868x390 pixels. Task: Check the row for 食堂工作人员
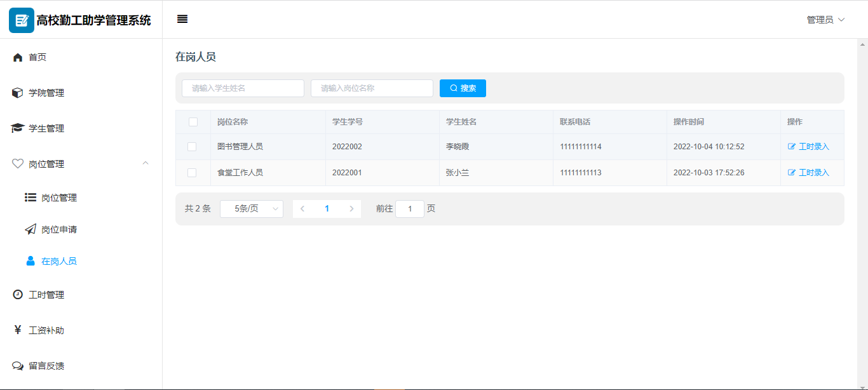(192, 173)
